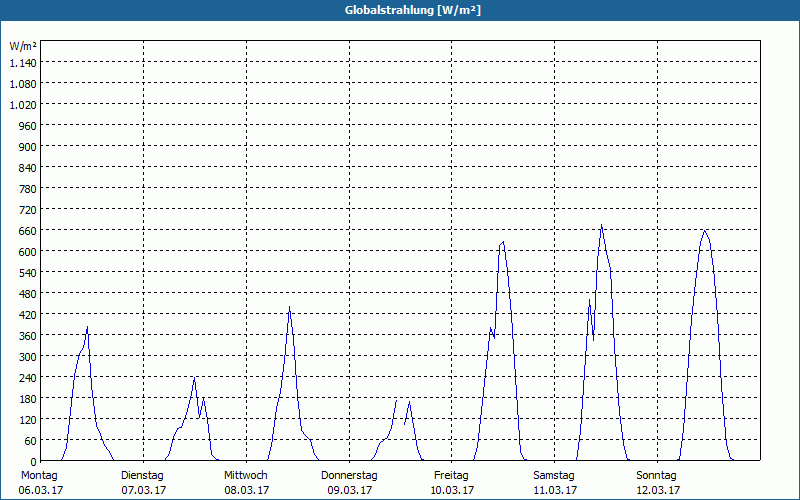Image resolution: width=800 pixels, height=500 pixels.
Task: Select the Dienstag day label
Action: pos(142,476)
